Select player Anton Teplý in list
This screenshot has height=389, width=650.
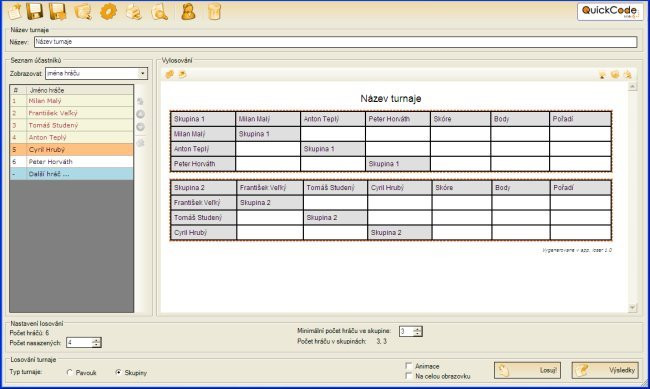[71, 137]
